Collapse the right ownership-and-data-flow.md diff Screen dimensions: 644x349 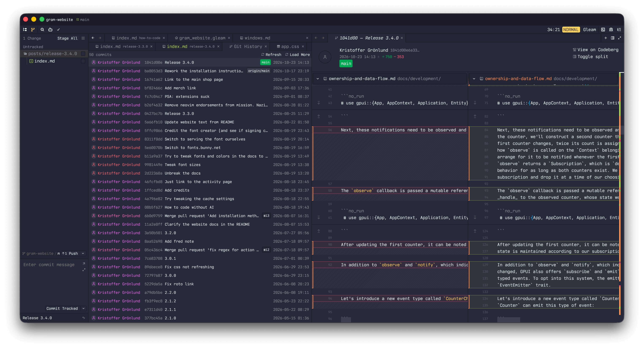point(474,79)
